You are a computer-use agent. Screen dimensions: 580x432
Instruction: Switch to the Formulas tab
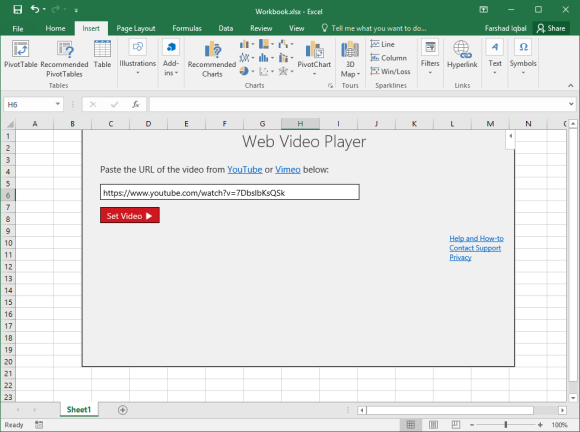coord(187,28)
